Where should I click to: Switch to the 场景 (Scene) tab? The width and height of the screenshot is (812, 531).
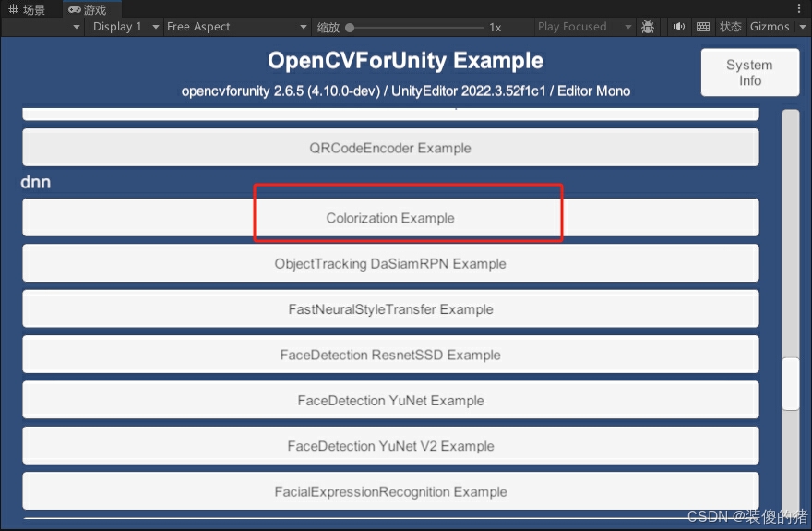click(x=27, y=9)
